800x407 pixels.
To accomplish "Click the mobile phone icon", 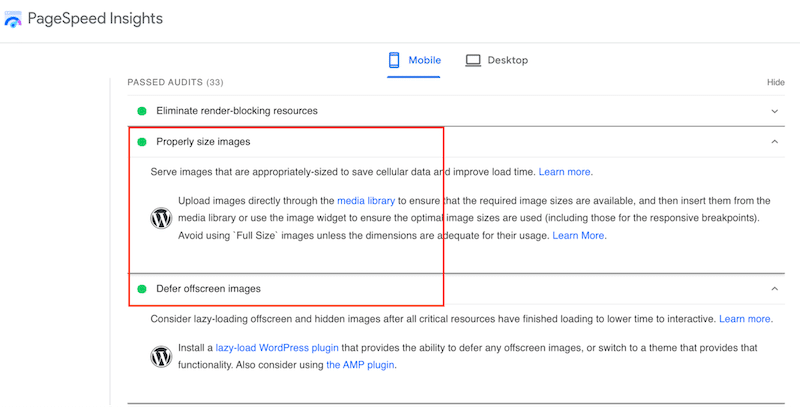I will tap(394, 60).
